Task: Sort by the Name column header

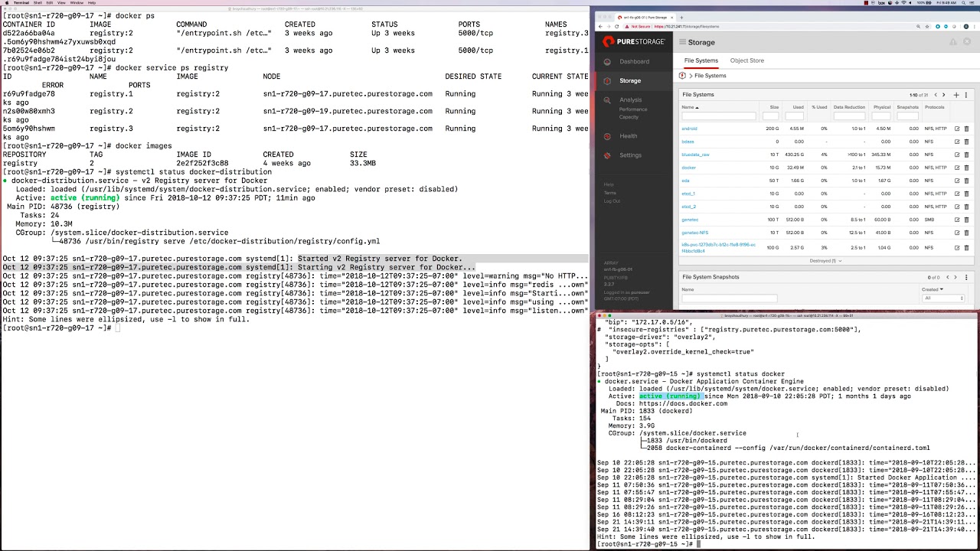Action: pos(690,107)
